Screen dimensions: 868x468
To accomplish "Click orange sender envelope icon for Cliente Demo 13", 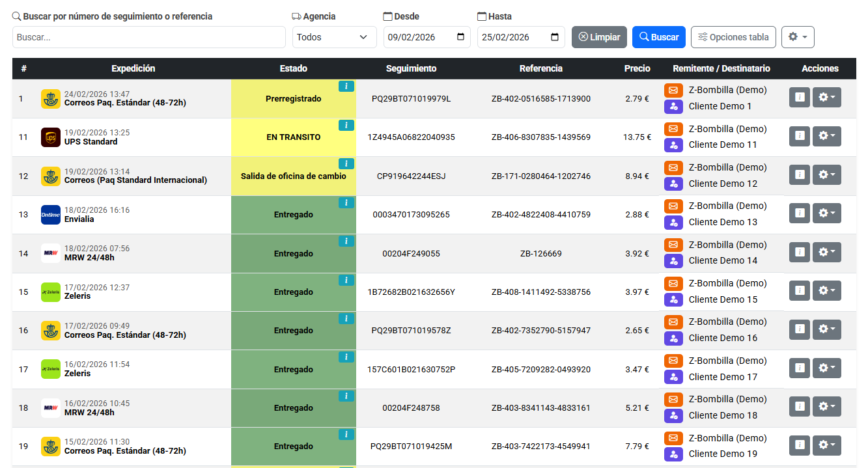I will (x=673, y=206).
